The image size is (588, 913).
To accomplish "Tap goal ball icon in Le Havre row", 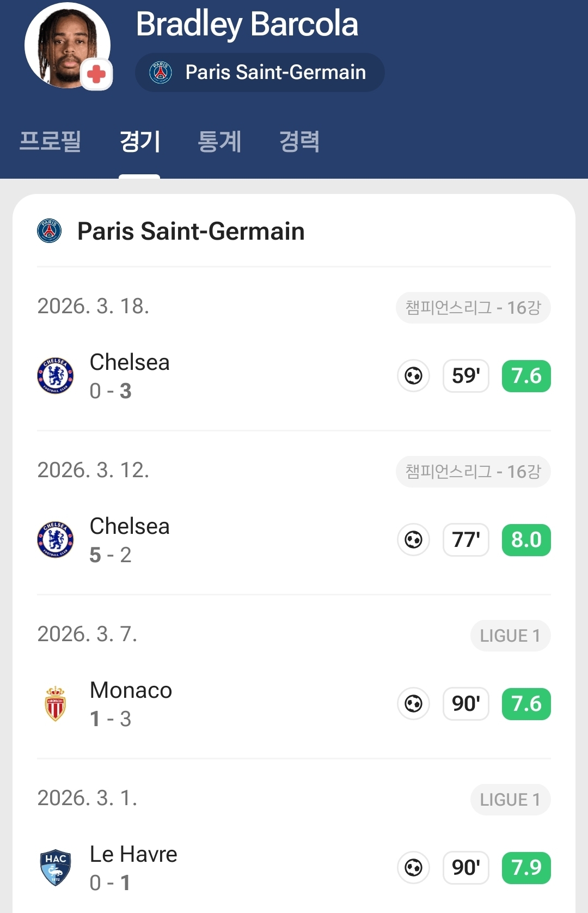I will (414, 868).
